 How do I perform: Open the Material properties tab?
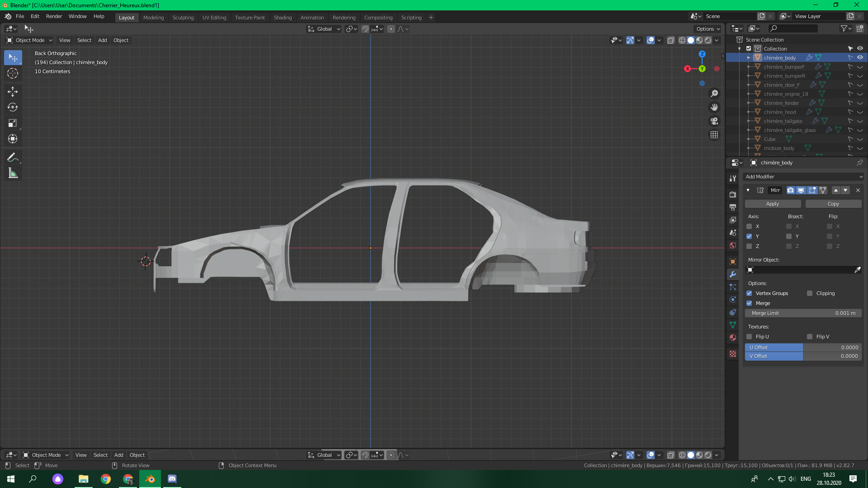click(x=733, y=338)
